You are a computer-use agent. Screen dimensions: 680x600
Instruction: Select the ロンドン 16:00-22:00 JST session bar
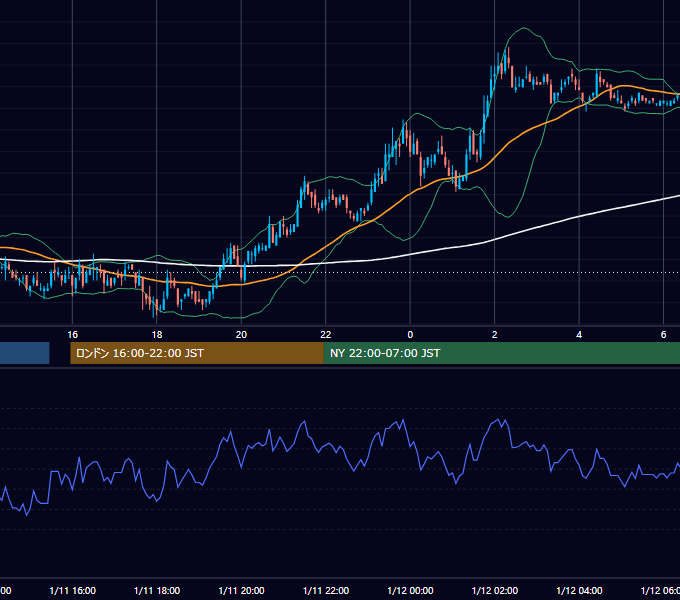point(197,353)
